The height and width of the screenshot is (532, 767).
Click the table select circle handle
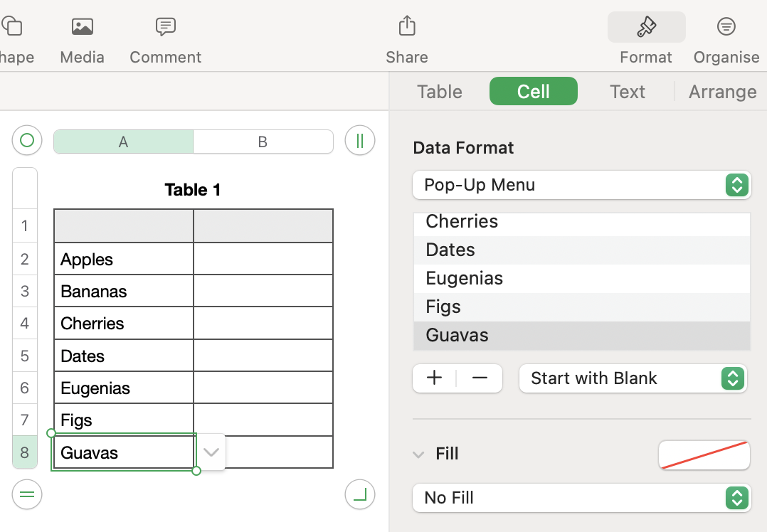pos(27,141)
